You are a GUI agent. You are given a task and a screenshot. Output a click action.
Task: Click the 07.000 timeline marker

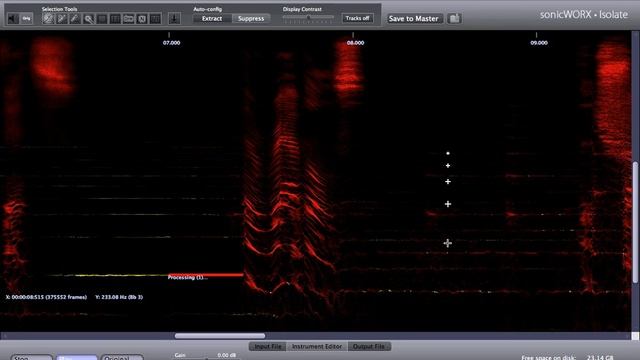click(171, 42)
